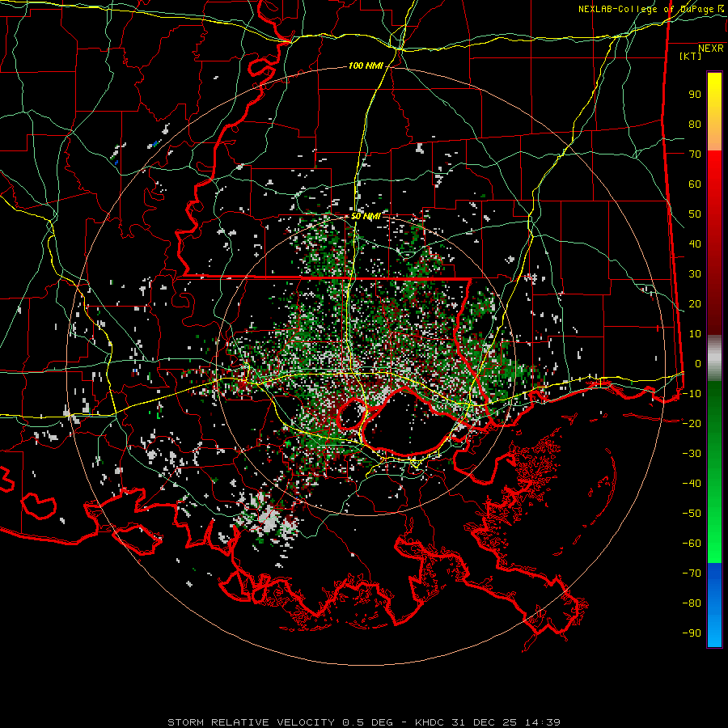Select the -40 value on velocity scale
Viewport: 728px width, 728px height.
(x=692, y=484)
